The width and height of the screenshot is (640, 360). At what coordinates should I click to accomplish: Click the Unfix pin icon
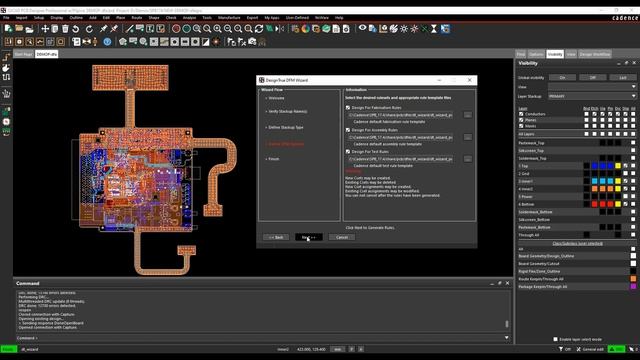coord(114,29)
